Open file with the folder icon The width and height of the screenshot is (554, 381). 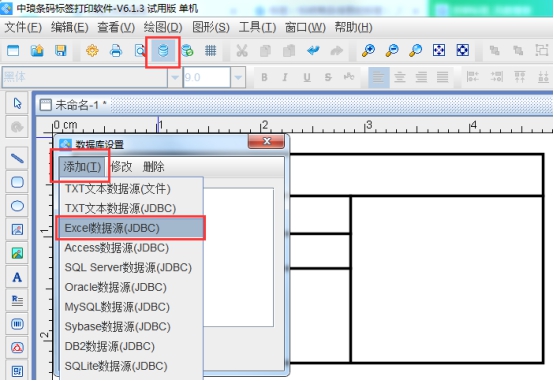[x=37, y=51]
